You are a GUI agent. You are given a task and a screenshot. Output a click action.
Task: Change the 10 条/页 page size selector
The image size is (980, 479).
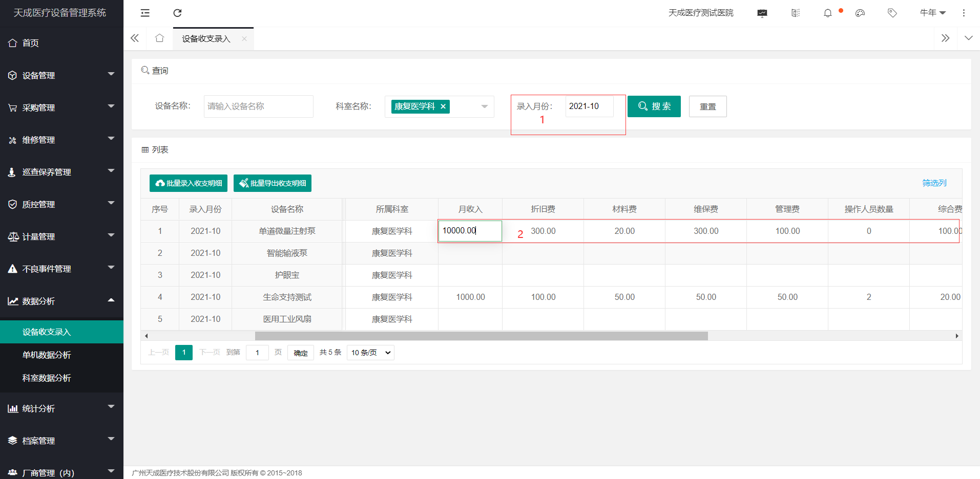[371, 353]
